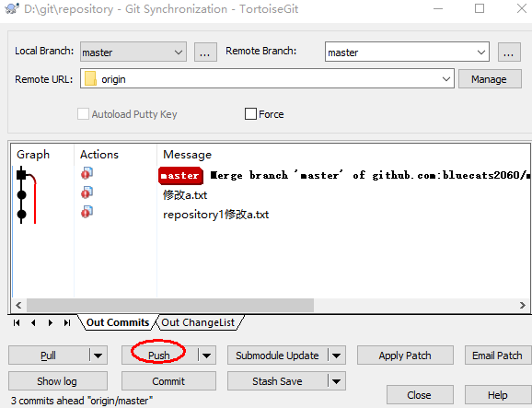
Task: Enable the Force checkbox
Action: pos(250,113)
